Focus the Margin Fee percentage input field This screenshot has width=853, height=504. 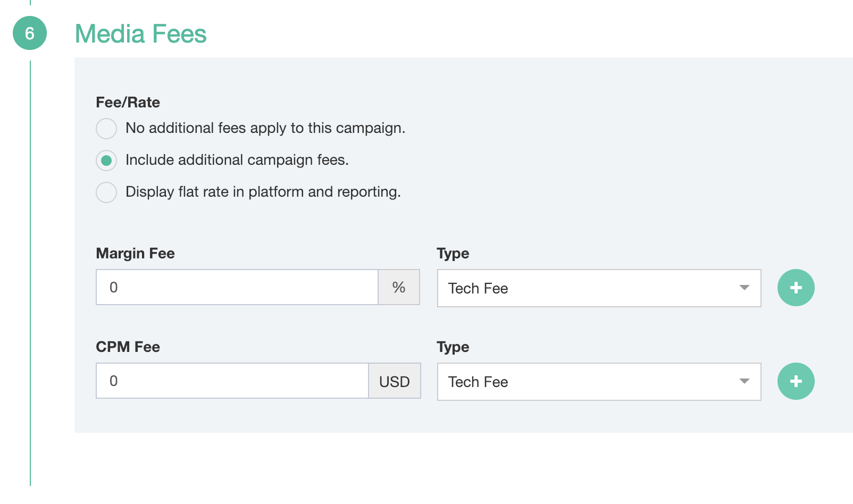point(237,288)
